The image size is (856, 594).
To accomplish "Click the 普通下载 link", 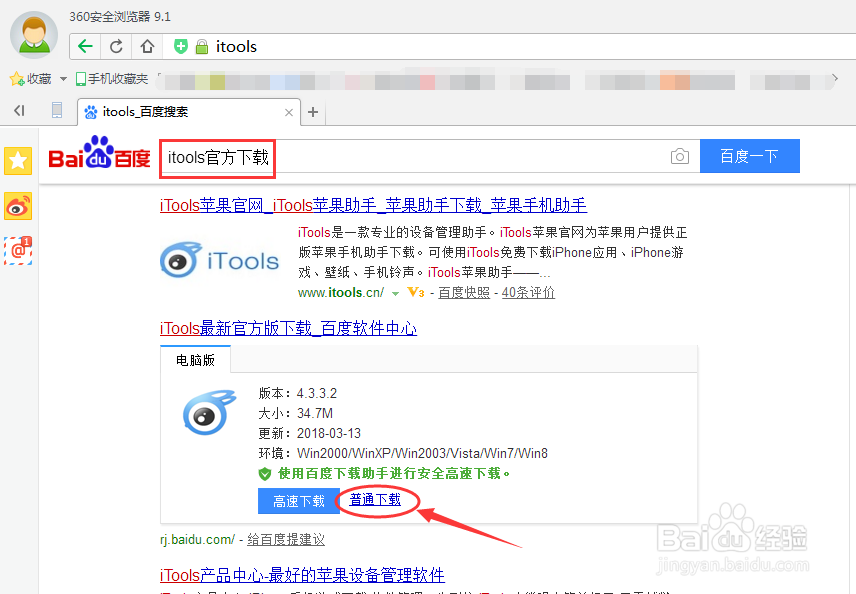I will [375, 500].
